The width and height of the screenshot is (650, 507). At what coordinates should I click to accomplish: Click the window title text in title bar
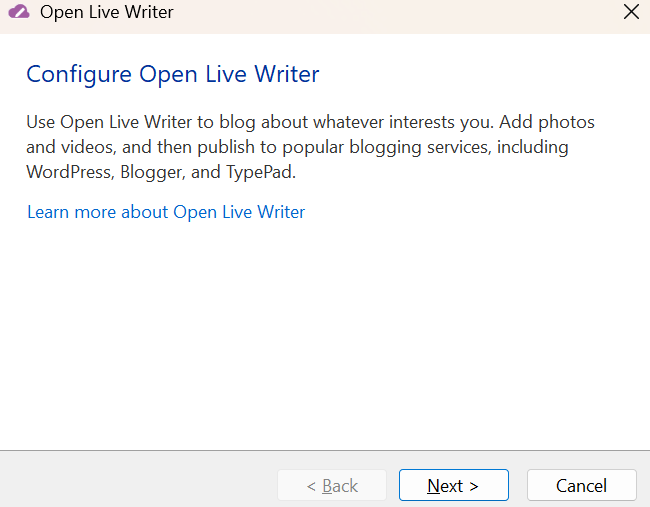(x=106, y=13)
